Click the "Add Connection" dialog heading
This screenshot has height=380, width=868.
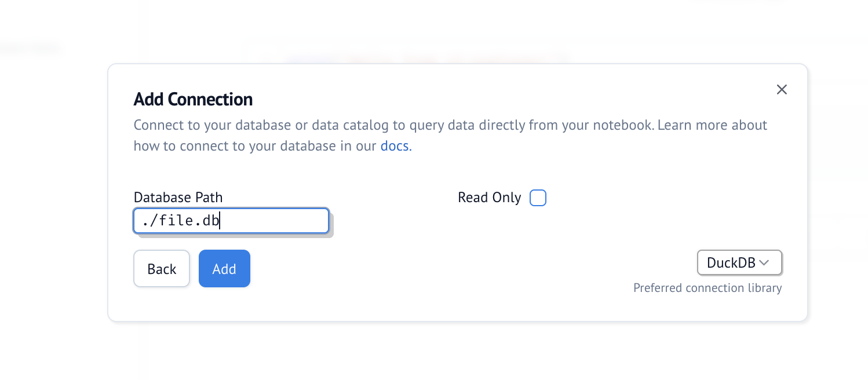pyautogui.click(x=193, y=99)
